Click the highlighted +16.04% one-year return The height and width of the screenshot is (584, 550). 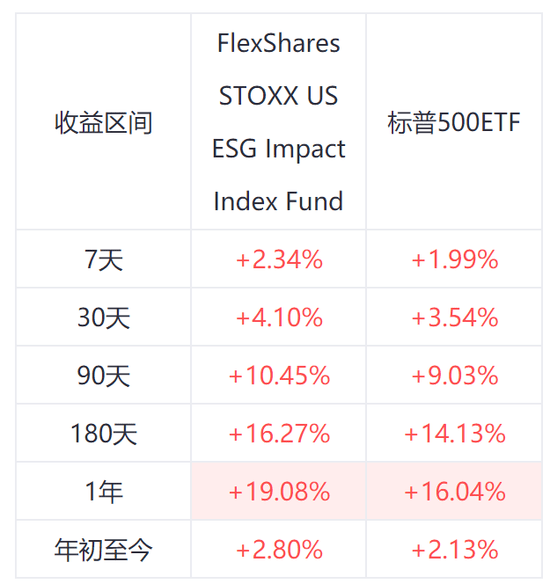tap(455, 492)
